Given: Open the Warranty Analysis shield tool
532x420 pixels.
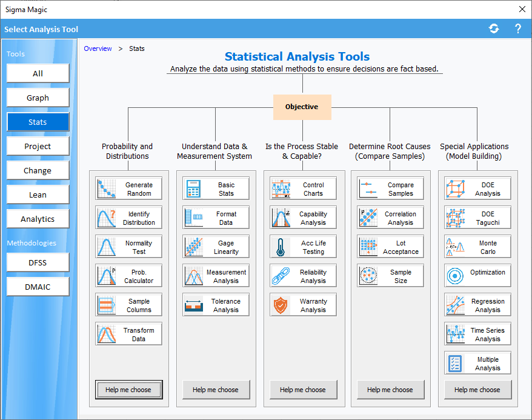Looking at the screenshot, I should [303, 305].
